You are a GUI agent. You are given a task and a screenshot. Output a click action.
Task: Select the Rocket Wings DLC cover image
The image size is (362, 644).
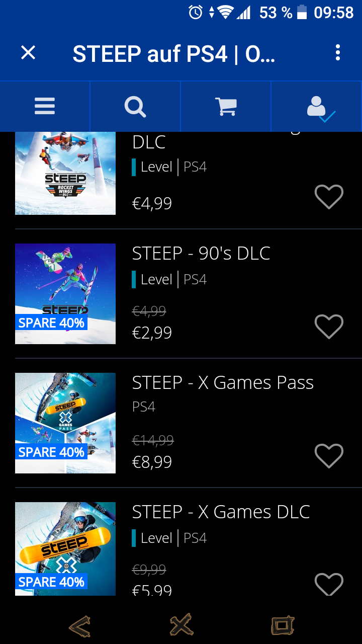coord(65,174)
